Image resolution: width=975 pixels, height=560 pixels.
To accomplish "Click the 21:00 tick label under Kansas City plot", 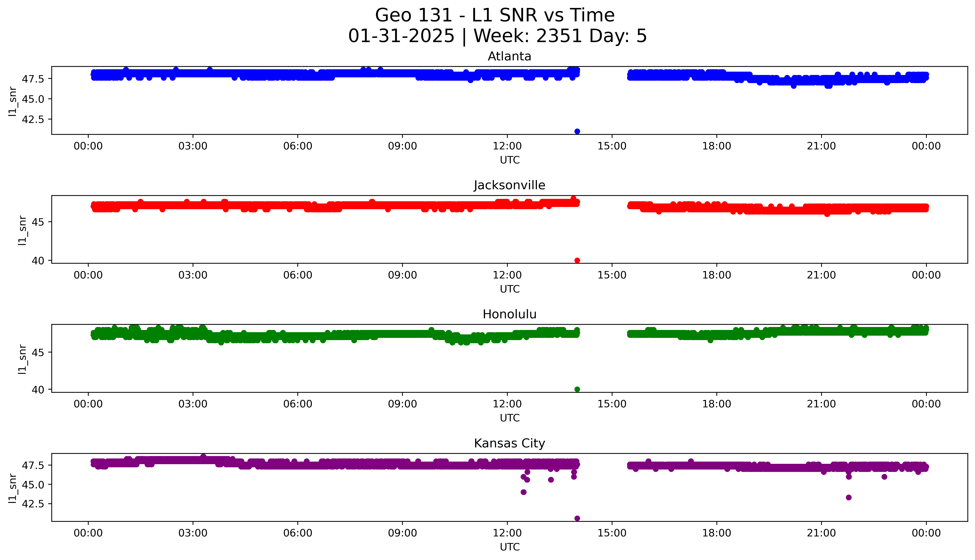I will 822,533.
